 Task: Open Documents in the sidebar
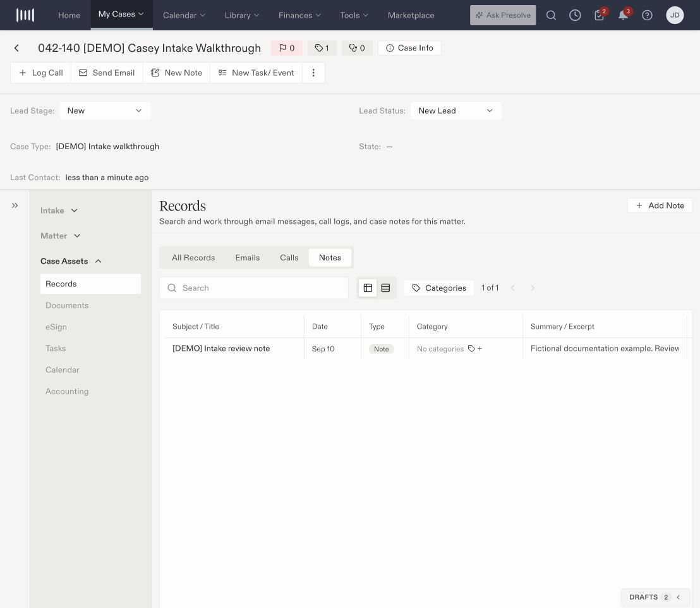(67, 305)
